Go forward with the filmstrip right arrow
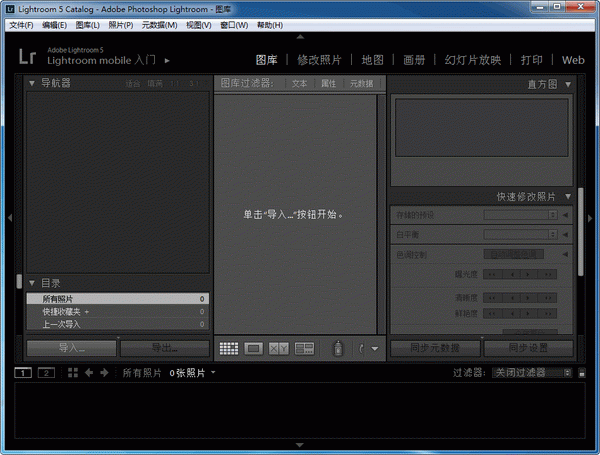The height and width of the screenshot is (455, 600). tap(104, 372)
